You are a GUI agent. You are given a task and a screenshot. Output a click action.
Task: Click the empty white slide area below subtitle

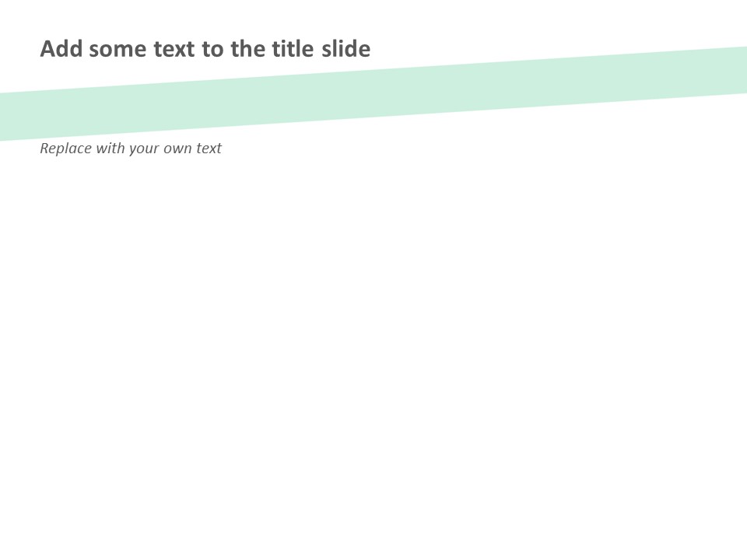click(373, 350)
